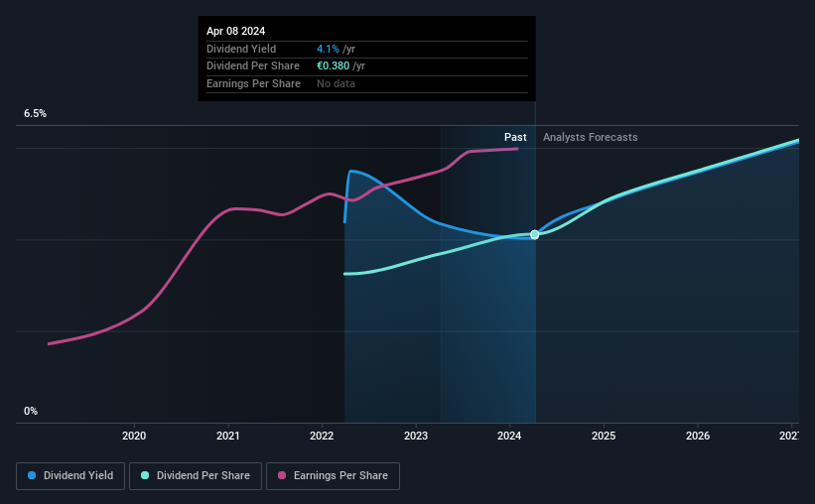Click the highlighted data point marker on chart
The height and width of the screenshot is (504, 815).
(535, 235)
